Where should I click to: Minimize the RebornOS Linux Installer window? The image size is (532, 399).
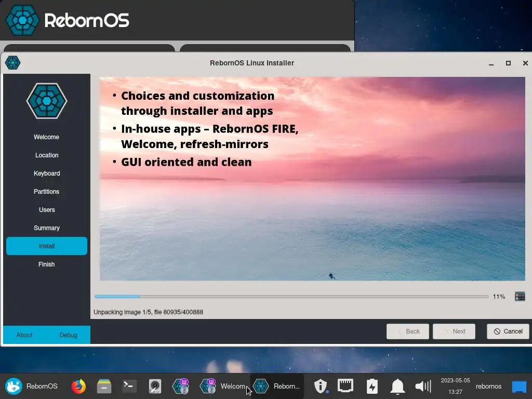(x=491, y=63)
